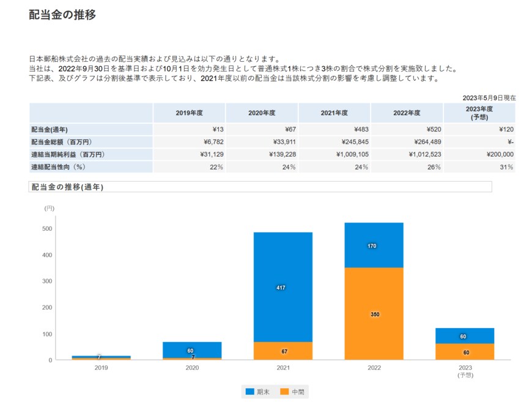Click the blue 期末 color swatch
The image size is (532, 404).
[x=251, y=392]
